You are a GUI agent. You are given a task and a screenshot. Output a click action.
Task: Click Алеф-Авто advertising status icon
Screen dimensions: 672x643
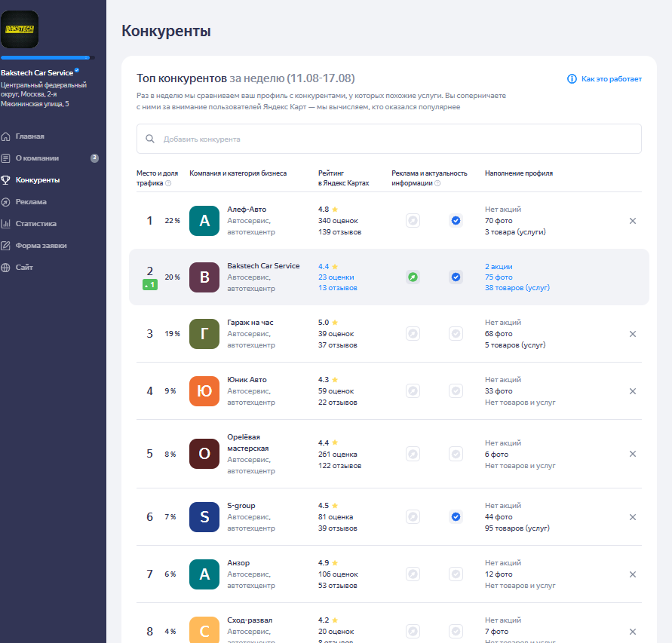[413, 221]
